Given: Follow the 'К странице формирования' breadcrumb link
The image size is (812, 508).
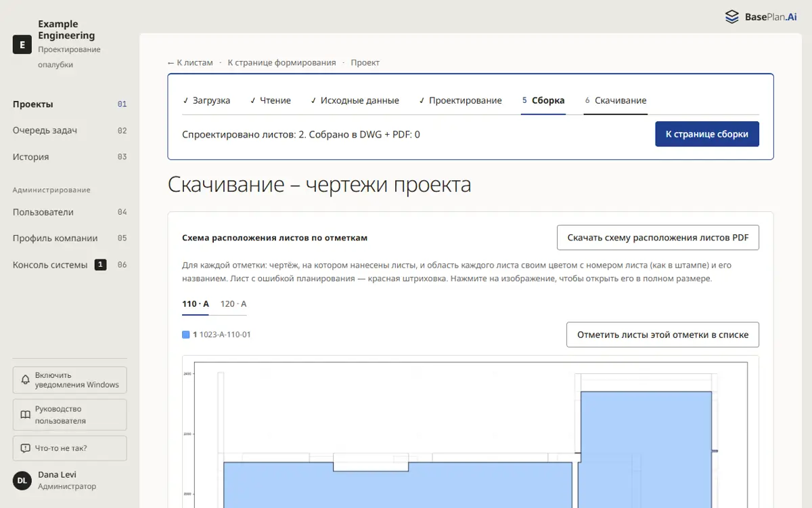Looking at the screenshot, I should click(281, 62).
